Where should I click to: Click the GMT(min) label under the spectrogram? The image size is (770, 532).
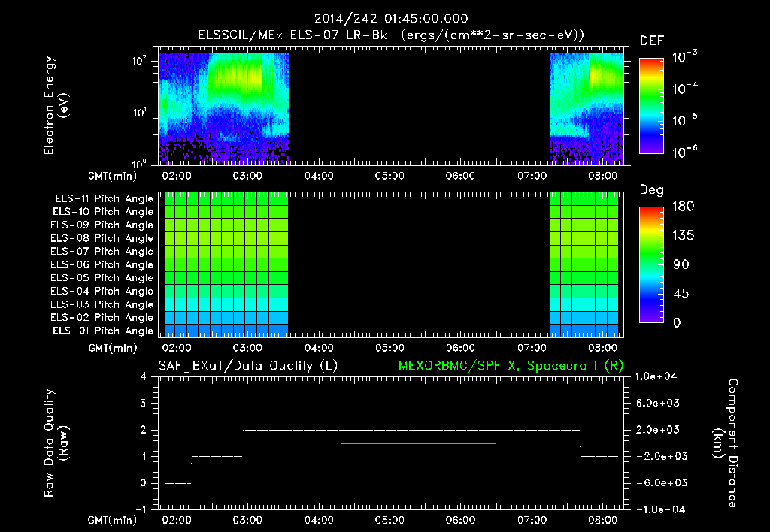coord(113,176)
